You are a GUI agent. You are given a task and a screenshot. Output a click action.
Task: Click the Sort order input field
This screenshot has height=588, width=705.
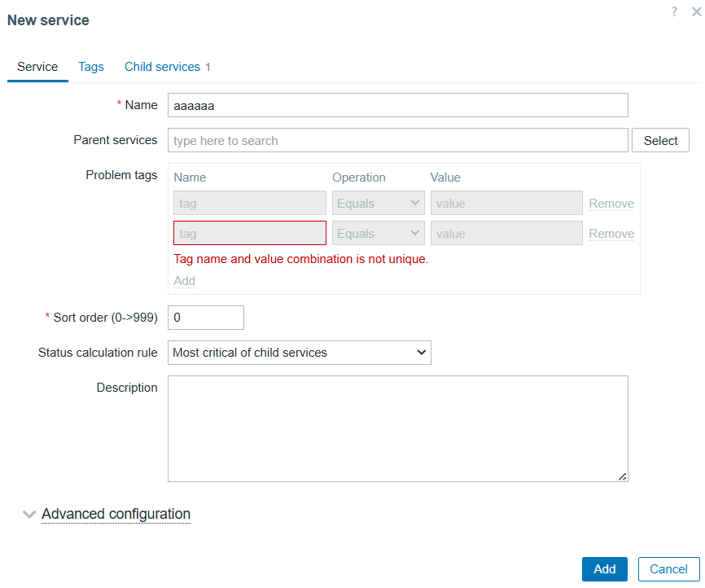click(205, 318)
